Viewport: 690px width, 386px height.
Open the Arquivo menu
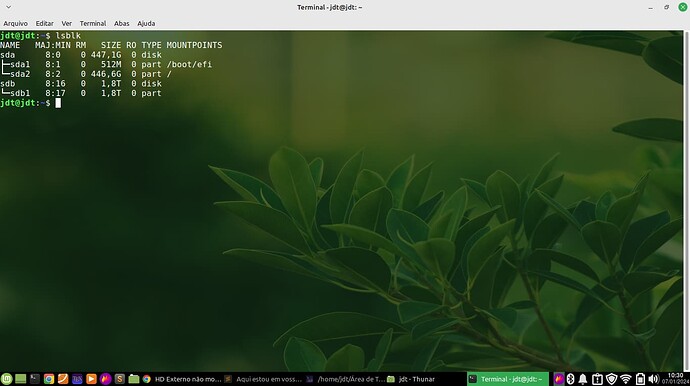point(15,23)
